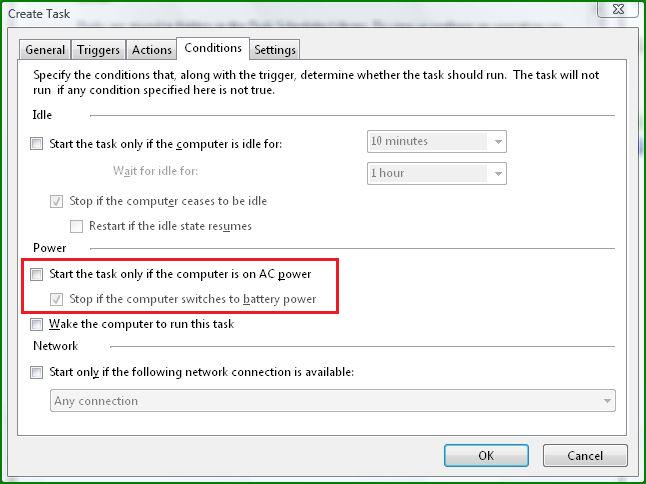Image resolution: width=646 pixels, height=484 pixels.
Task: Enable start only on AC power
Action: pos(37,274)
